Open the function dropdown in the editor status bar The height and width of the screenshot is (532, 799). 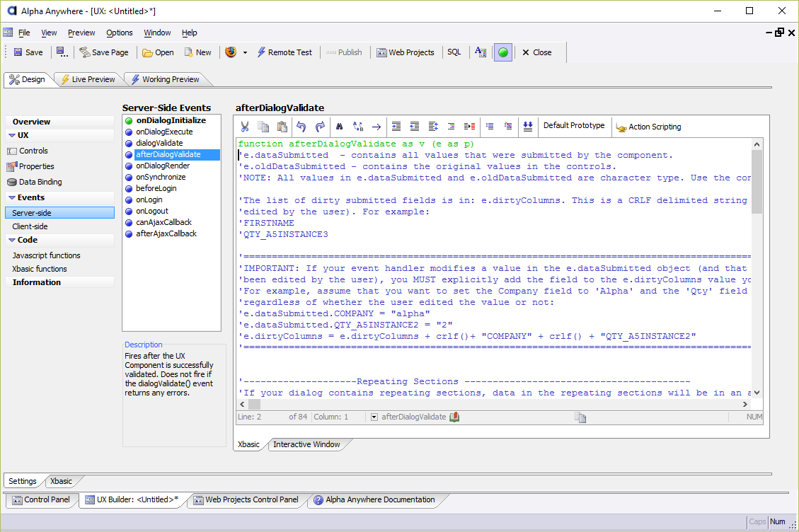coord(374,417)
